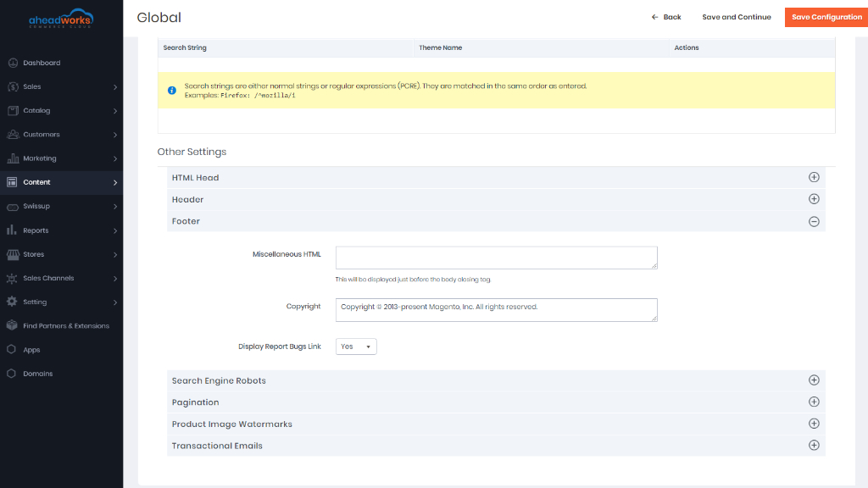Click the Header section title

coord(187,199)
